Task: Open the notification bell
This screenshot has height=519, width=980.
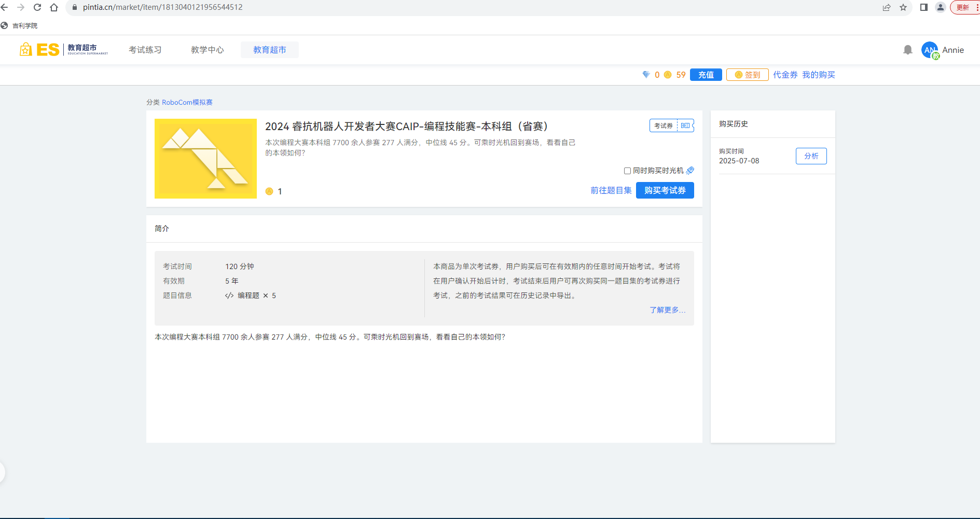Action: (x=907, y=50)
